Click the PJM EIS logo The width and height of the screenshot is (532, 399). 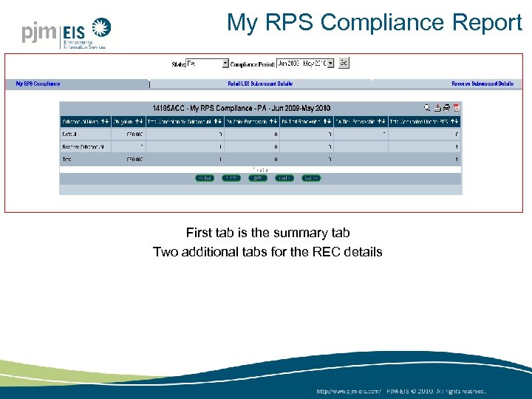(66, 33)
